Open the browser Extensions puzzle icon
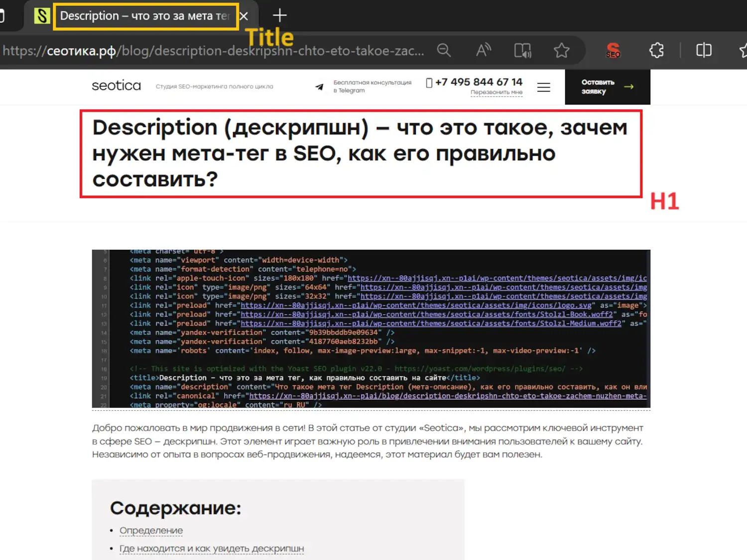747x560 pixels. (656, 50)
